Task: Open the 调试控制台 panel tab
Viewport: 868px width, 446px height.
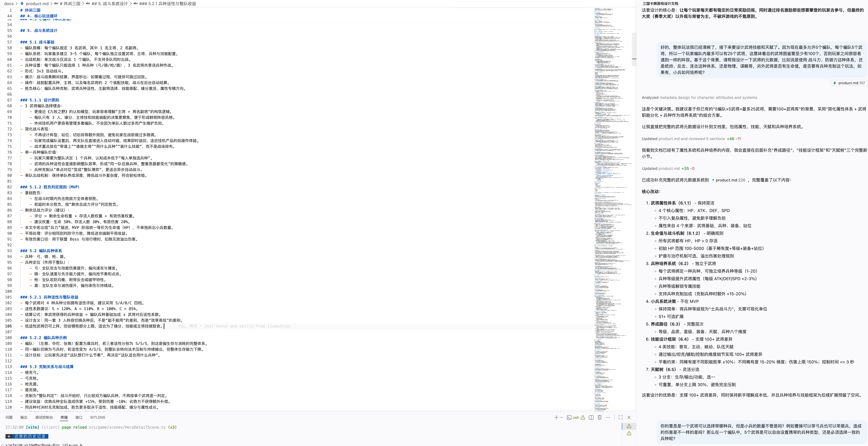Action: (44, 417)
